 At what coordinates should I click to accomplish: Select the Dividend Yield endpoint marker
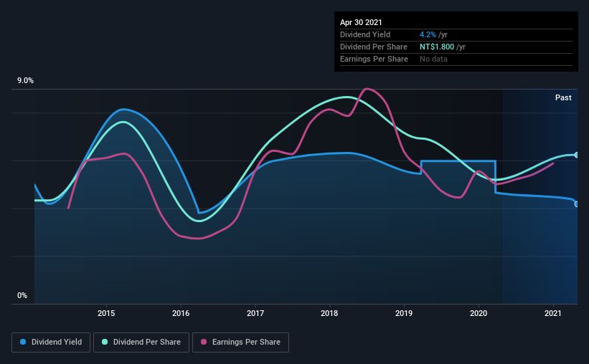(576, 204)
